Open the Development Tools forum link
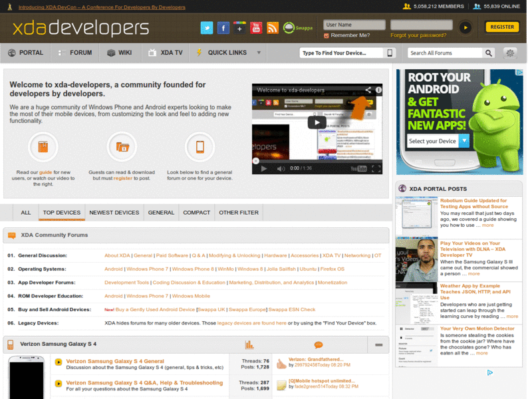 coord(126,283)
